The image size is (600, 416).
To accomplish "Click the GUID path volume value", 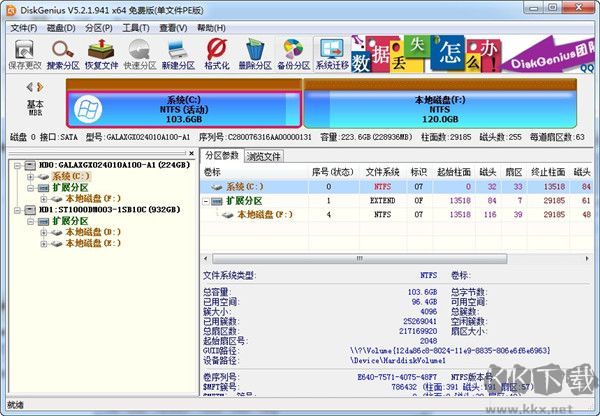I will 450,351.
